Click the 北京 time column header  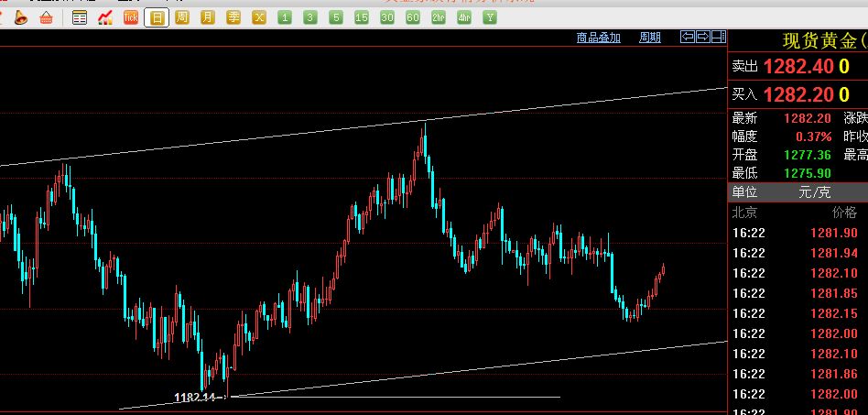744,213
